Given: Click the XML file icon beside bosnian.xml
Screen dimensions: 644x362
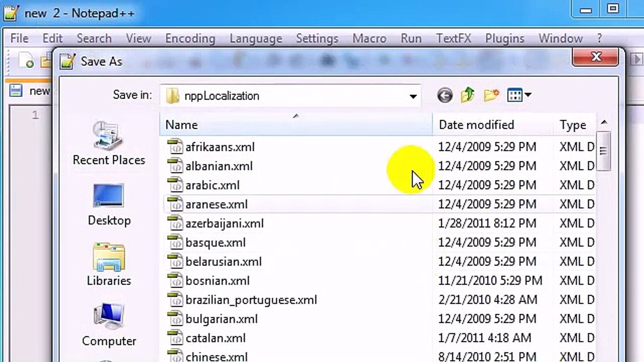Looking at the screenshot, I should [x=175, y=280].
